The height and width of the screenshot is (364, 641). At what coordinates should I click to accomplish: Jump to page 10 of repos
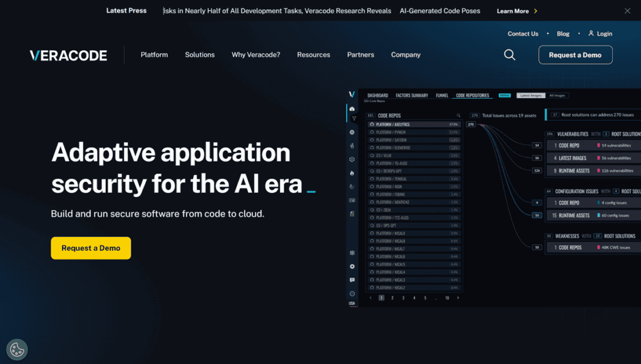pyautogui.click(x=447, y=298)
